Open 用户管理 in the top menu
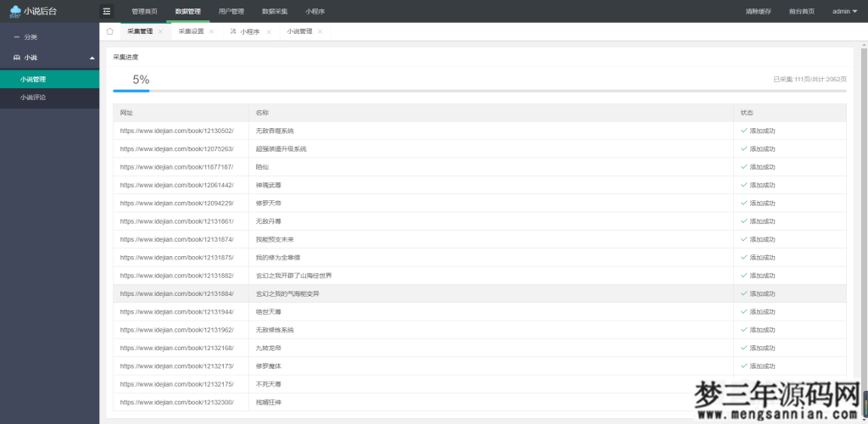Screen dimensions: 868x424 pyautogui.click(x=231, y=11)
